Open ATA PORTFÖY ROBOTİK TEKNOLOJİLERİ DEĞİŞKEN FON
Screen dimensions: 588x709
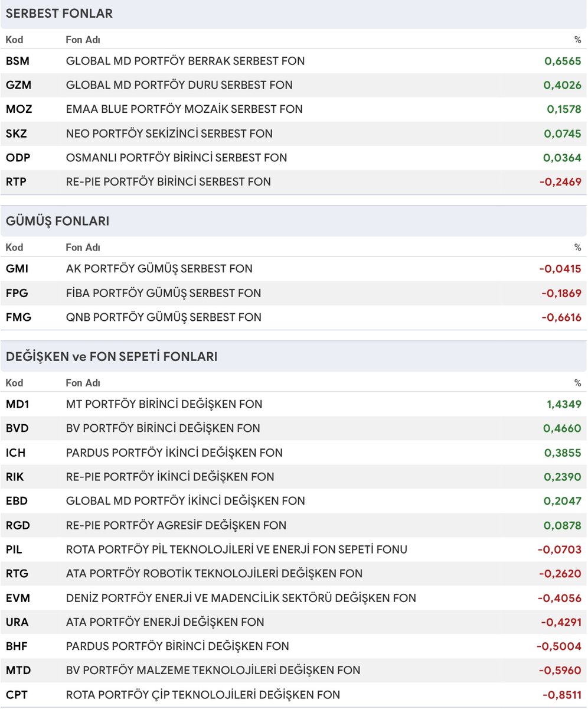[x=214, y=574]
